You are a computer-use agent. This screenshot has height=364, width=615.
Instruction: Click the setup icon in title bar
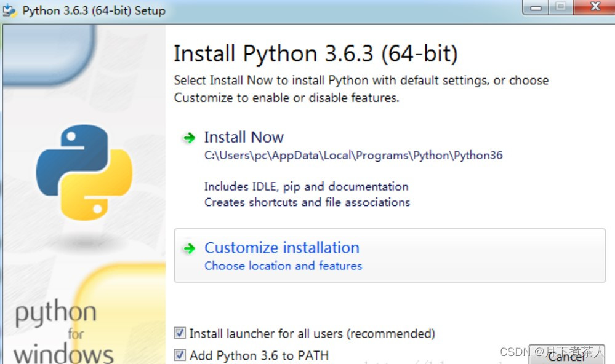tap(9, 10)
